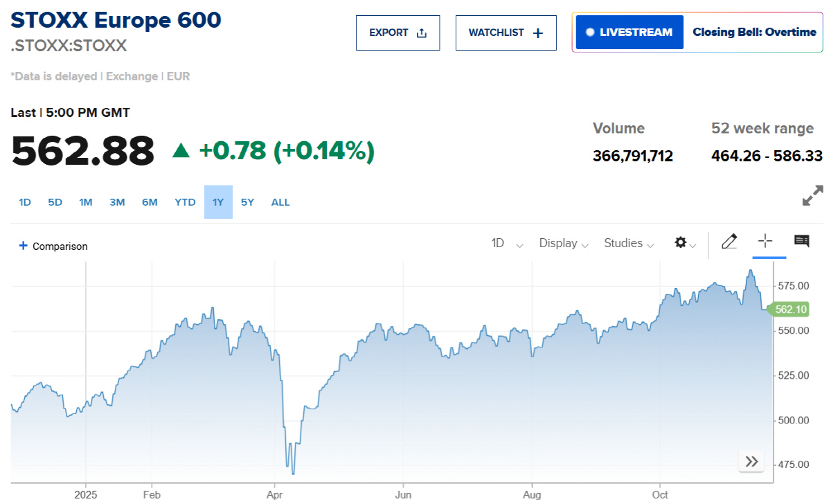831x504 pixels.
Task: Open the chart settings gear
Action: pos(682,243)
